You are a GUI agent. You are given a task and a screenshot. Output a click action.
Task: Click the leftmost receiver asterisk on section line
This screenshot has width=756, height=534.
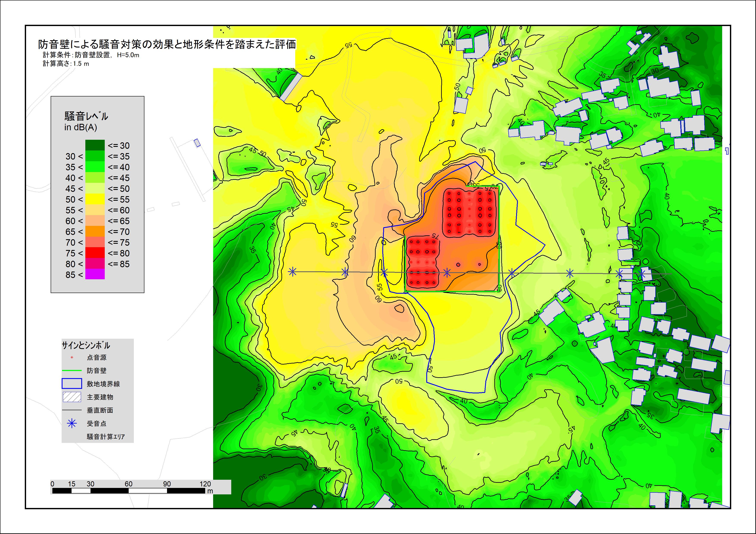click(292, 272)
